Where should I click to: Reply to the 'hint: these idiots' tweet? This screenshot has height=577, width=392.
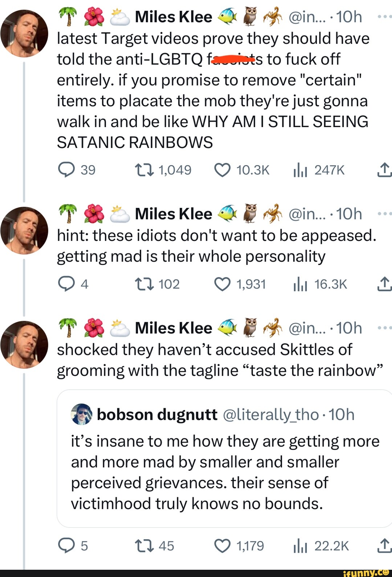[x=66, y=284]
